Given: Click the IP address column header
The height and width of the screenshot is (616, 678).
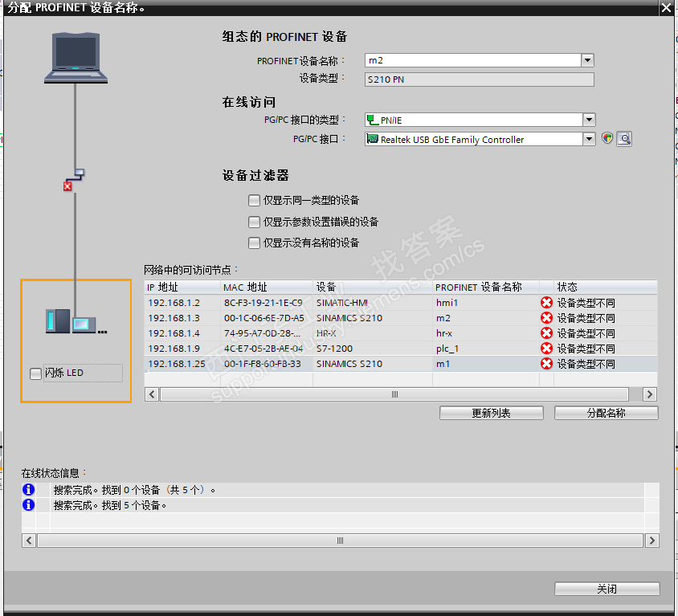Looking at the screenshot, I should coord(182,287).
